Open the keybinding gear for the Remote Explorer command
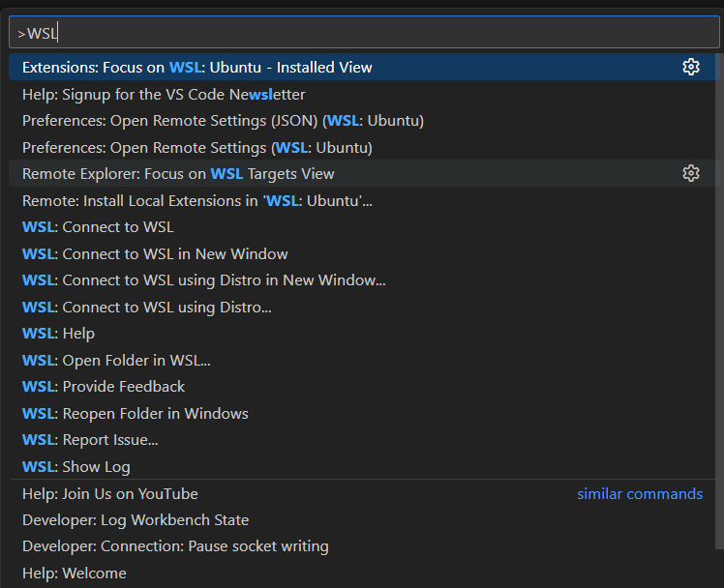Screen dimensions: 724x588 691,174
